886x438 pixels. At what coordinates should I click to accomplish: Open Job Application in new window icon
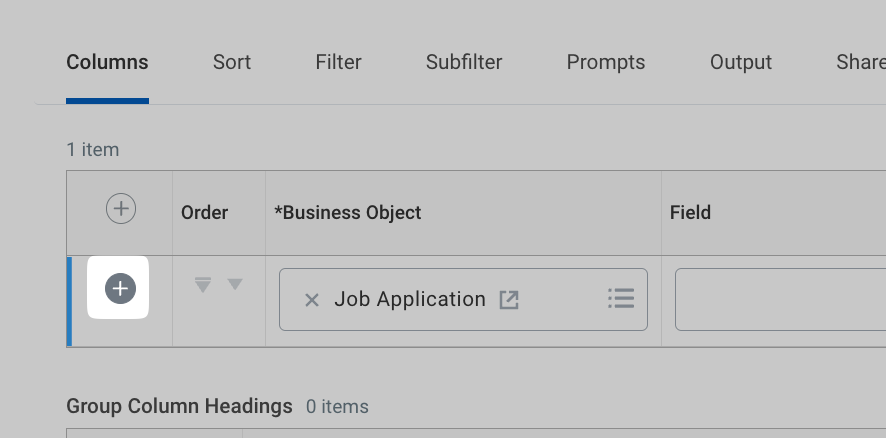(509, 299)
